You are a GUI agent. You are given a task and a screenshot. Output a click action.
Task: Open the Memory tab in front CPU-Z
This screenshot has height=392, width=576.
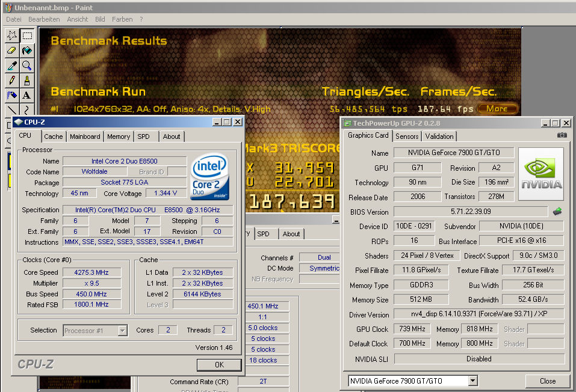pos(119,136)
